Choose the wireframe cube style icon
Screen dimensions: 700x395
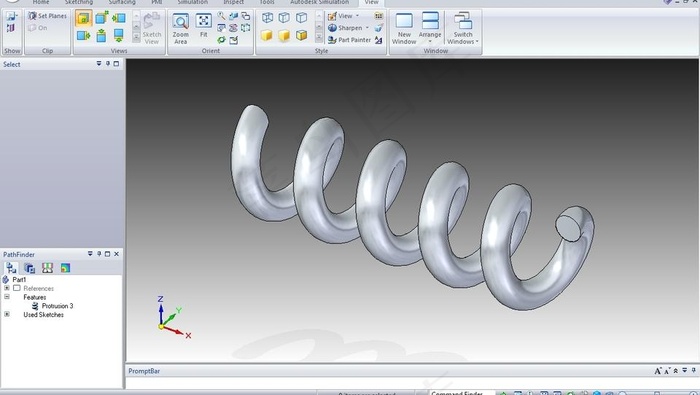[x=267, y=17]
